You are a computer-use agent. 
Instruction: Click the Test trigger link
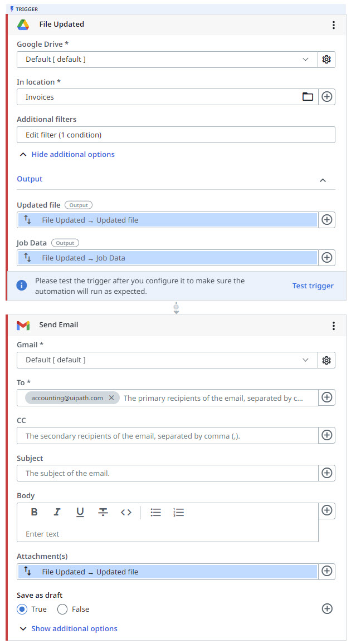click(313, 286)
